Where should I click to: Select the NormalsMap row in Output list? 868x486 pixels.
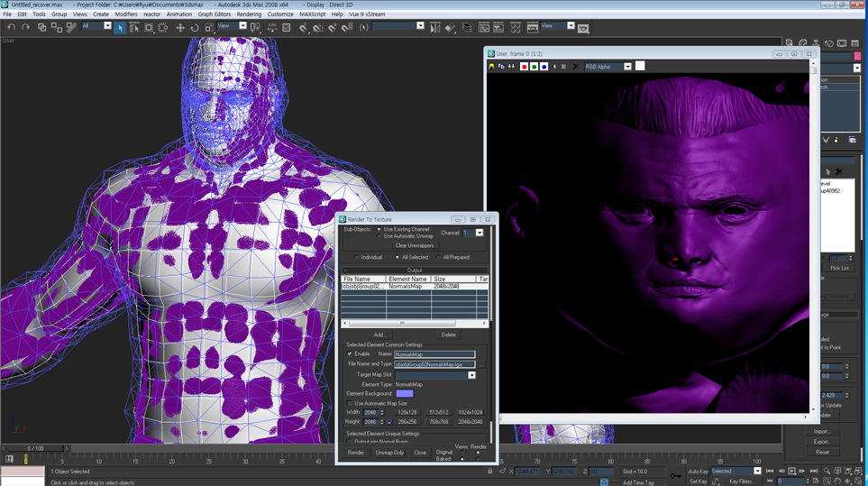pyautogui.click(x=415, y=287)
